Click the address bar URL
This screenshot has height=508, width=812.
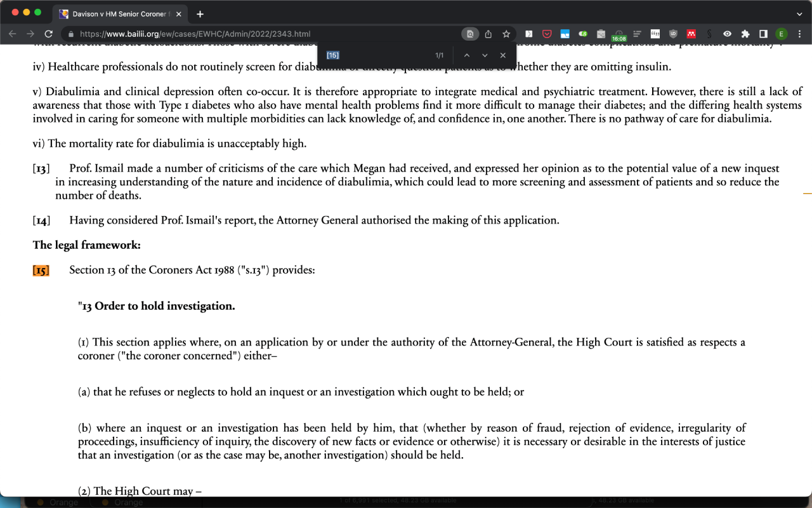(195, 34)
